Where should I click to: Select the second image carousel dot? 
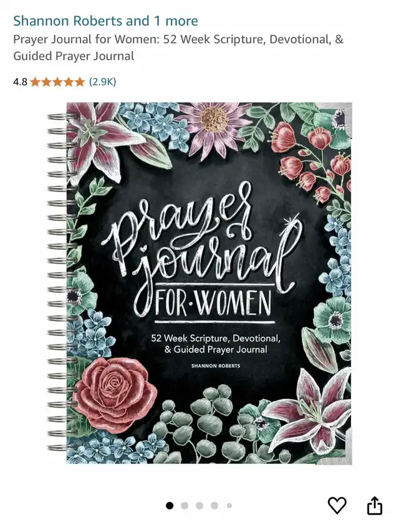[x=185, y=506]
